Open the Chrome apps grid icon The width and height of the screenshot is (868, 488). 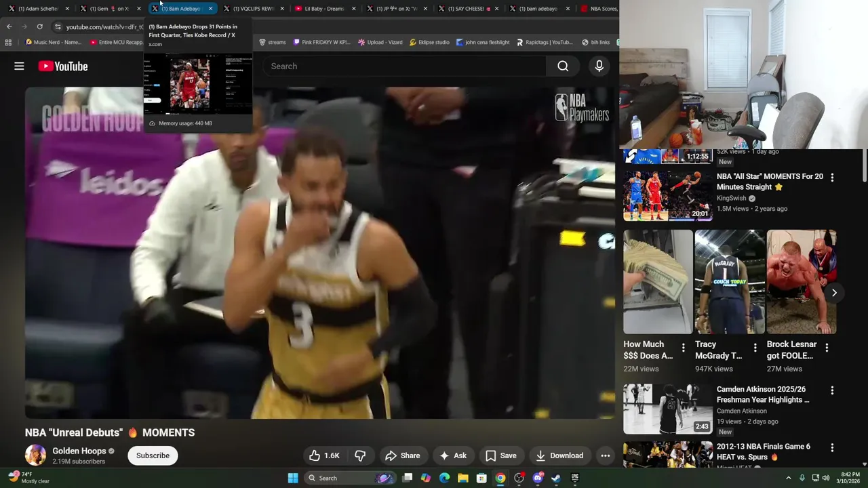(x=8, y=42)
